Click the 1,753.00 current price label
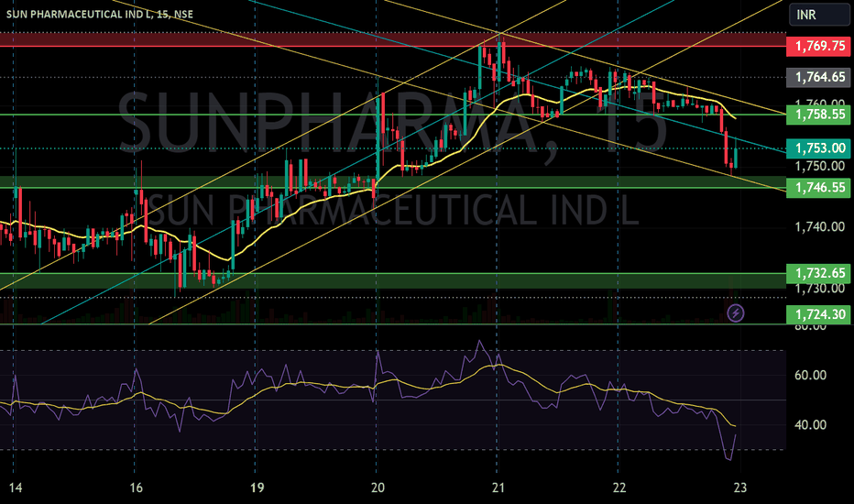This screenshot has height=504, width=854. tap(820, 148)
